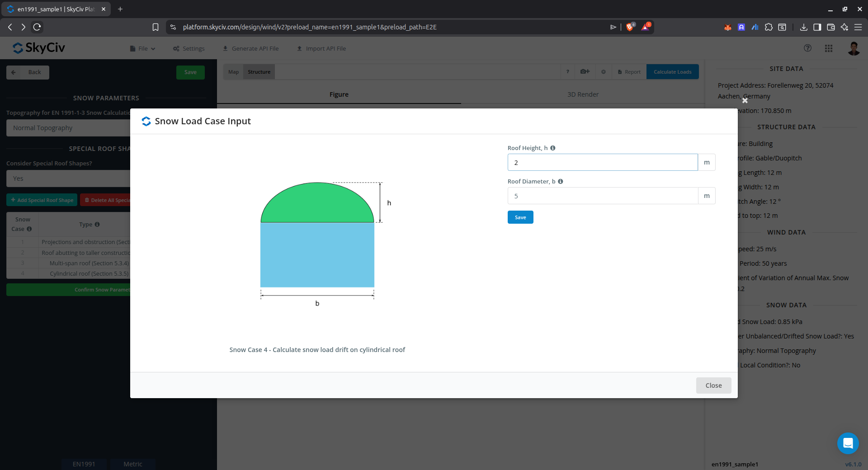Click the camera screenshot icon in toolbar

point(585,72)
